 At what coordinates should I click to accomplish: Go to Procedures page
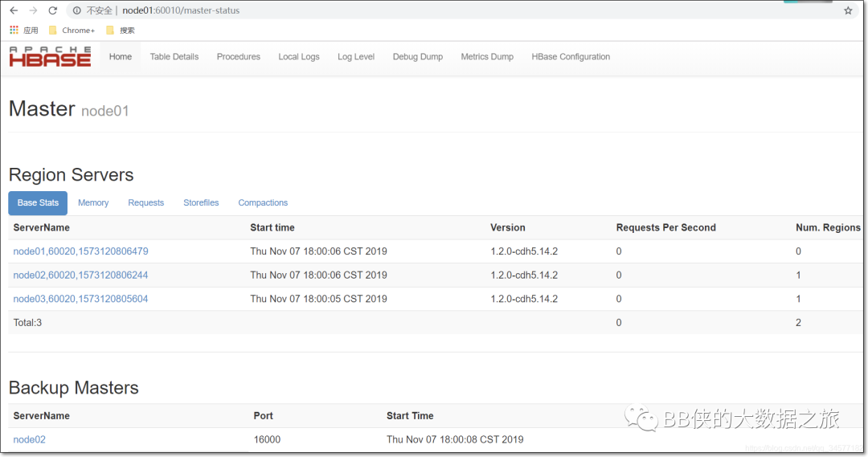coord(238,56)
